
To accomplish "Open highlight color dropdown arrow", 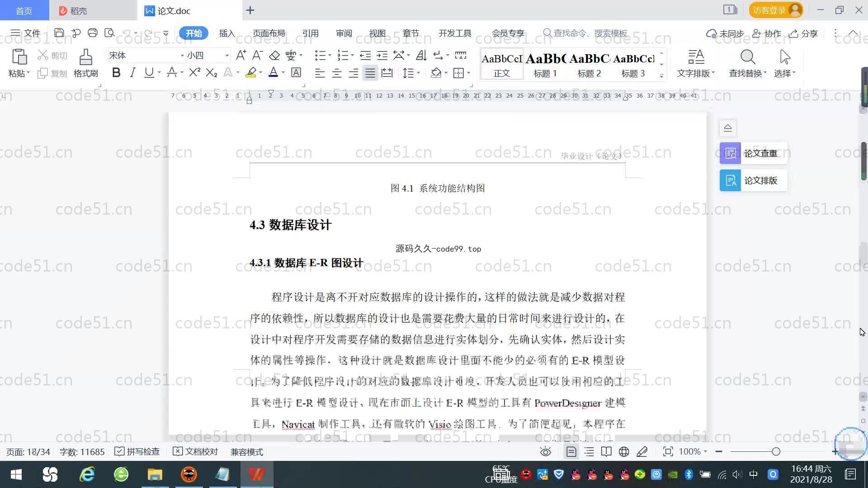I will click(x=261, y=73).
